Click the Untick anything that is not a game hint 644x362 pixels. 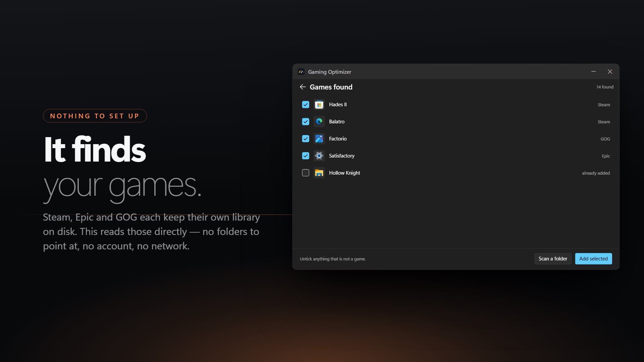click(x=333, y=259)
